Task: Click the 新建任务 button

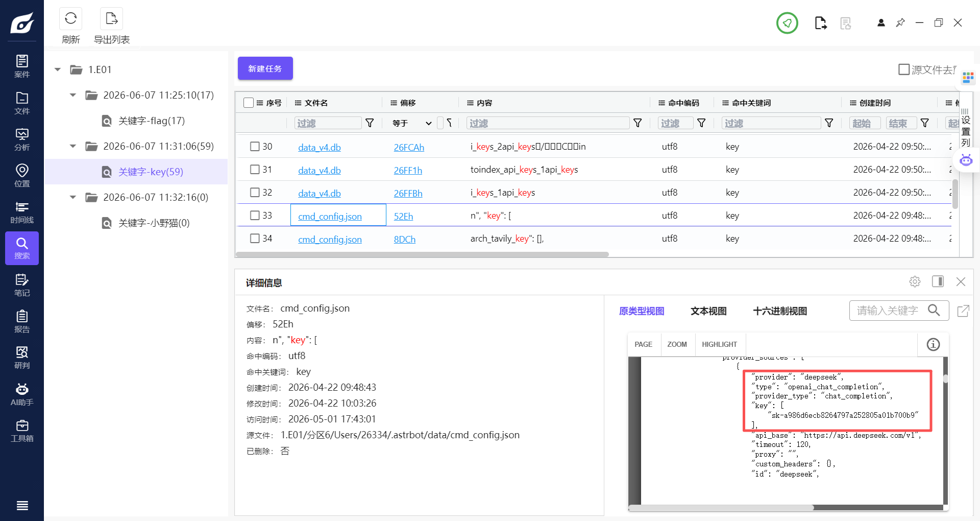Action: [x=265, y=68]
